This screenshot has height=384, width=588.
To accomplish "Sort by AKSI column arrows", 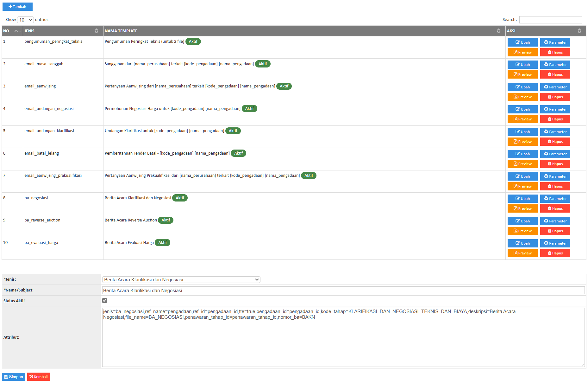I will (x=579, y=31).
